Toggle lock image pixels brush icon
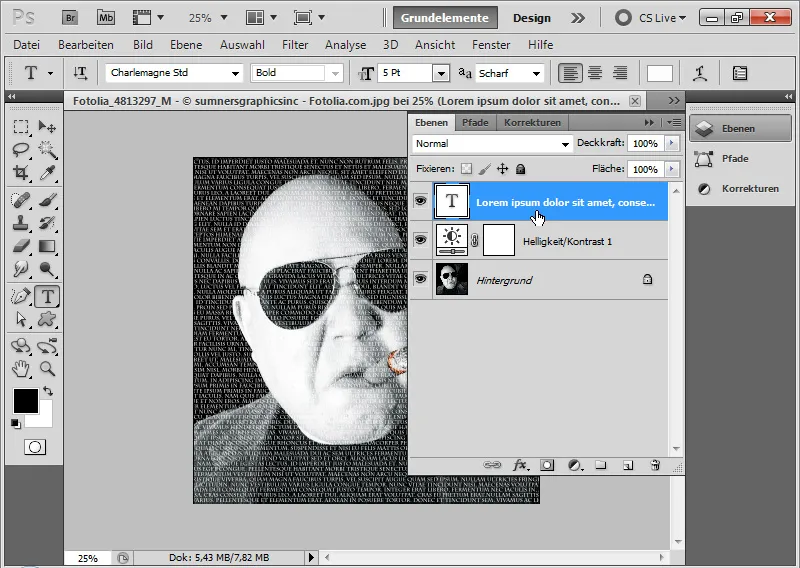Image resolution: width=800 pixels, height=568 pixels. (485, 169)
